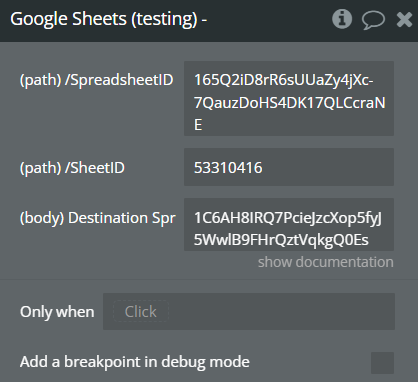Click the '(body) Destination Spr' label
Viewport: 418px width, 382px height.
pos(98,218)
